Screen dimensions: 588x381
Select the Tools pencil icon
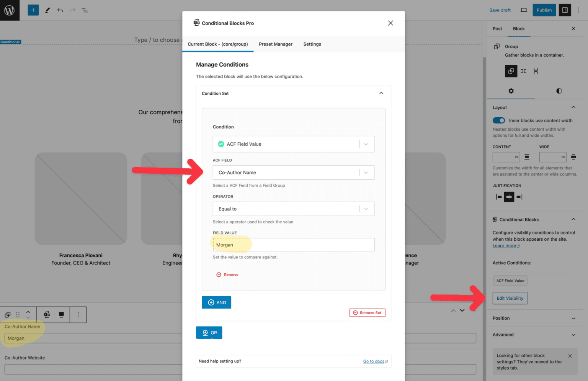[47, 10]
